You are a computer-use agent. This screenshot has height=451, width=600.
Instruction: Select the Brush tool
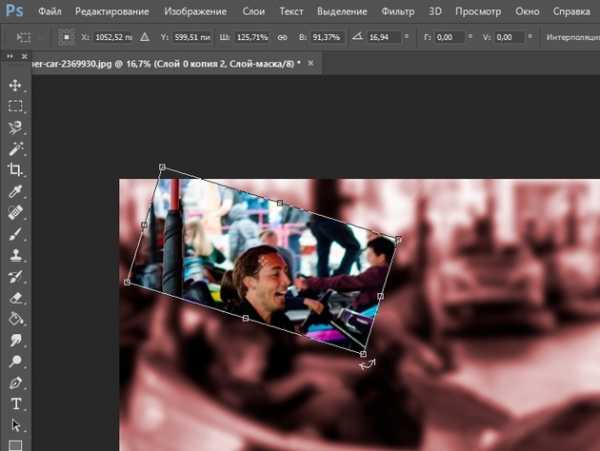pyautogui.click(x=15, y=233)
